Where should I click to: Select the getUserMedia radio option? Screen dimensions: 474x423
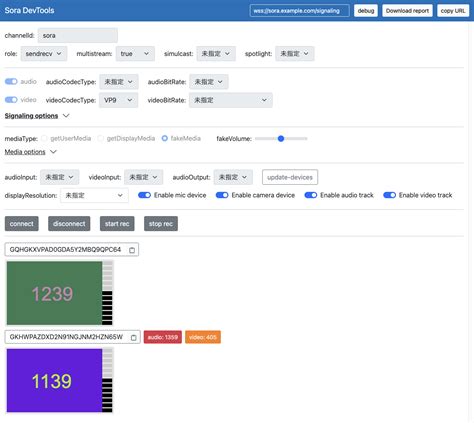point(44,138)
